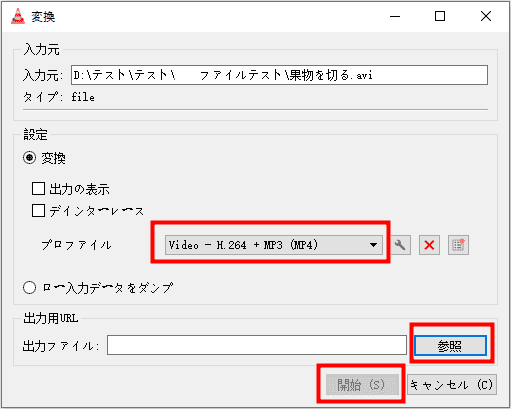Viewport: 511px width, 409px height.
Task: Minimize the 変換 dialog window
Action: click(395, 16)
